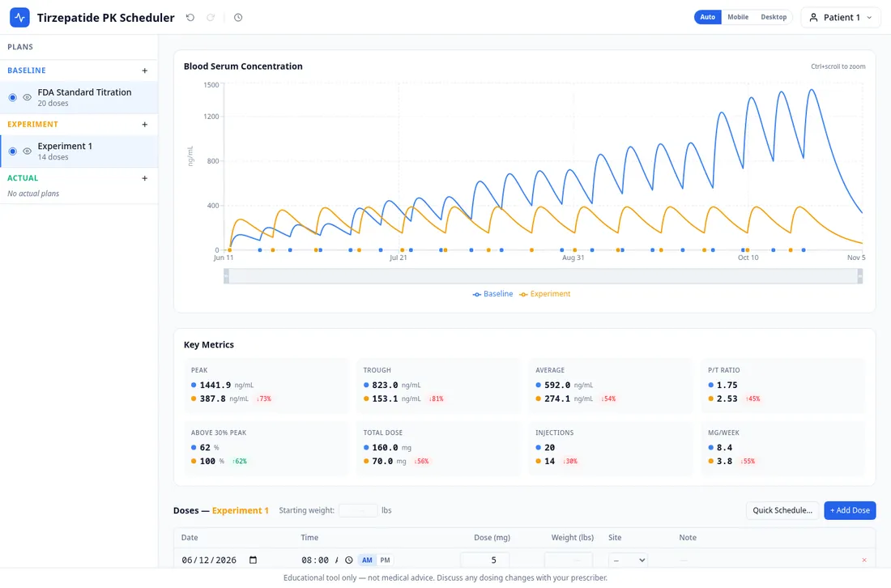The width and height of the screenshot is (891, 588).
Task: Open the history clock icon in header
Action: pyautogui.click(x=238, y=18)
